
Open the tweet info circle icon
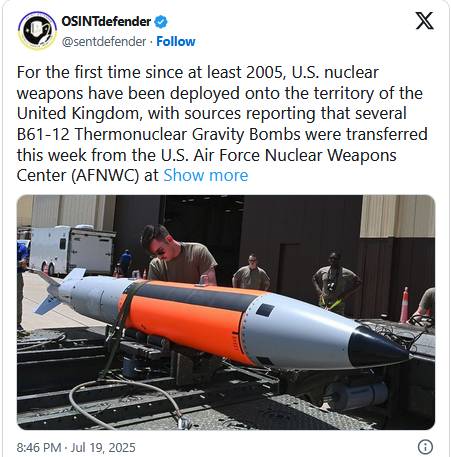425,446
